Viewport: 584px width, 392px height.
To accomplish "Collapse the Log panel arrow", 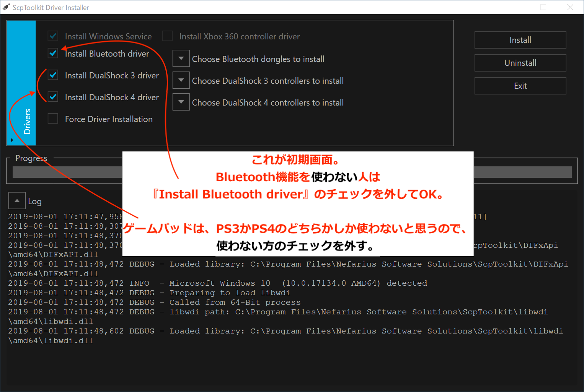I will (x=17, y=201).
